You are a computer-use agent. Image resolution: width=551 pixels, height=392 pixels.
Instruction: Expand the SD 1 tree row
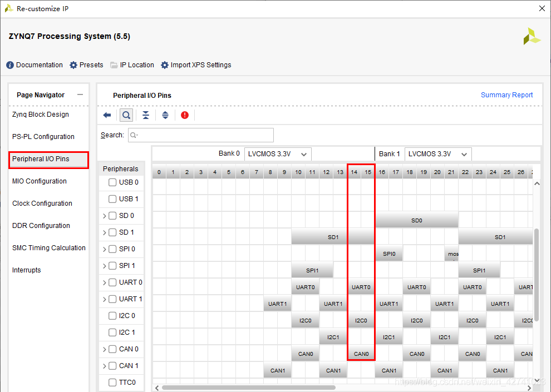coord(105,232)
